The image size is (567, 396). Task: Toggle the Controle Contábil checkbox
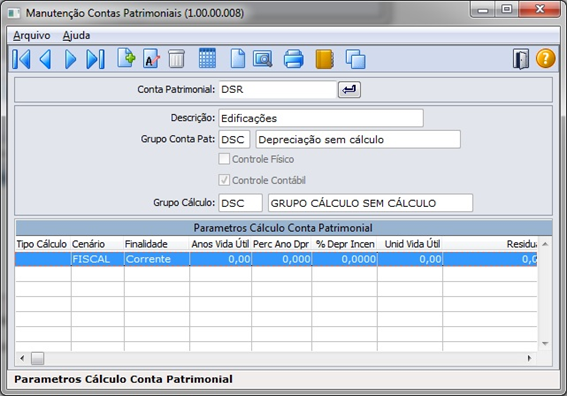pos(224,180)
